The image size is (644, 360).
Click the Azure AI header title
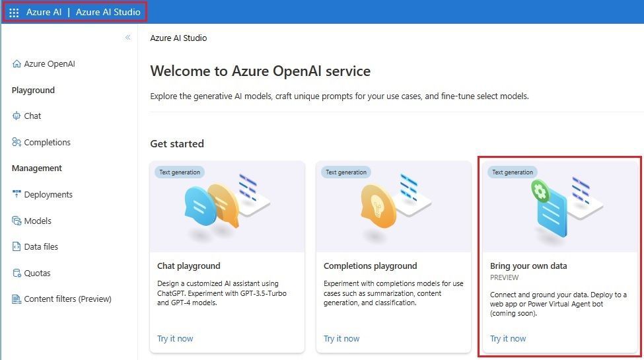(x=44, y=13)
